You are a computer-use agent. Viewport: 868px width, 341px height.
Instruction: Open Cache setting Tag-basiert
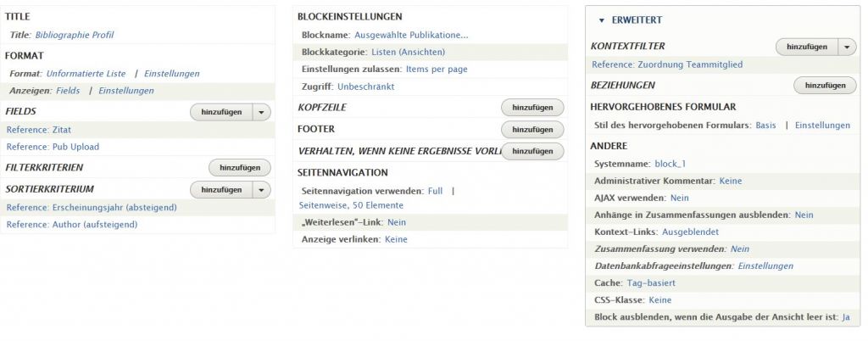point(653,282)
